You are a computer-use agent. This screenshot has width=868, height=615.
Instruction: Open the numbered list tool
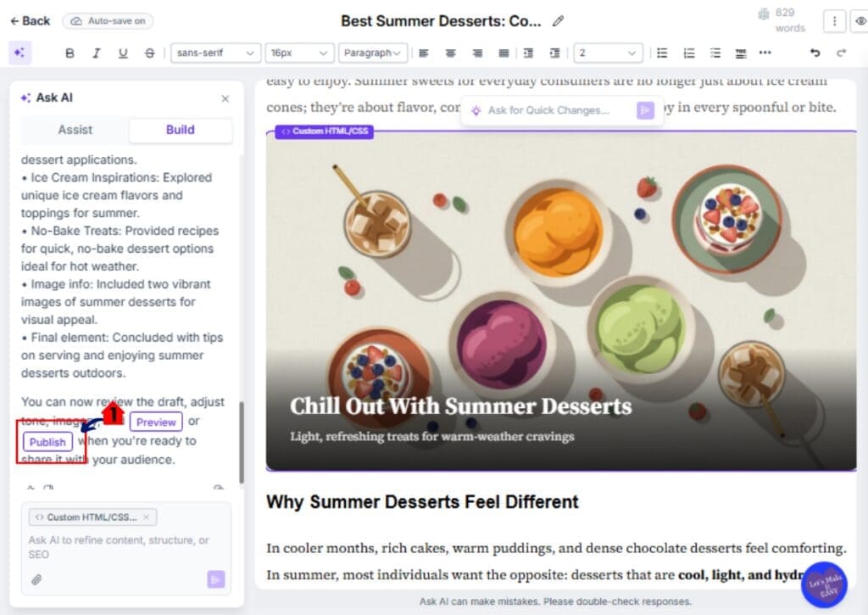(x=688, y=53)
